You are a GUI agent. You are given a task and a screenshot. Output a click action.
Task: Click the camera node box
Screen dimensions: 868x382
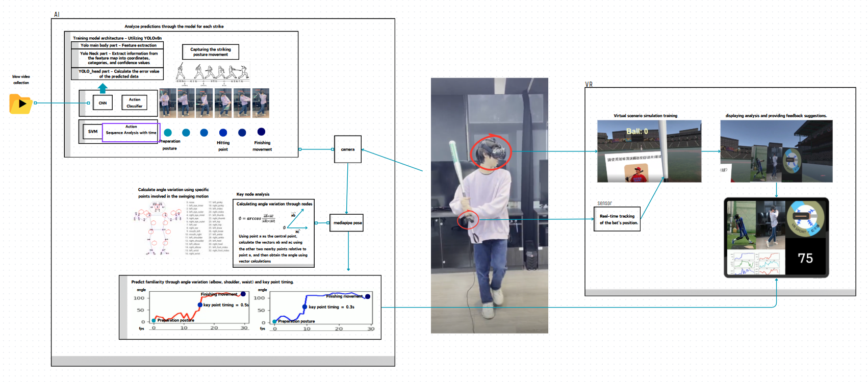coord(347,149)
